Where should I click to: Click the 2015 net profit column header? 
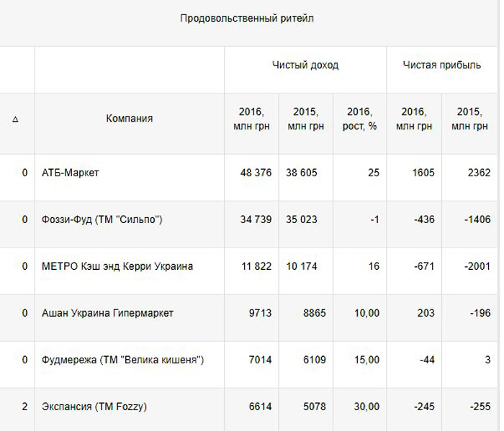click(469, 119)
